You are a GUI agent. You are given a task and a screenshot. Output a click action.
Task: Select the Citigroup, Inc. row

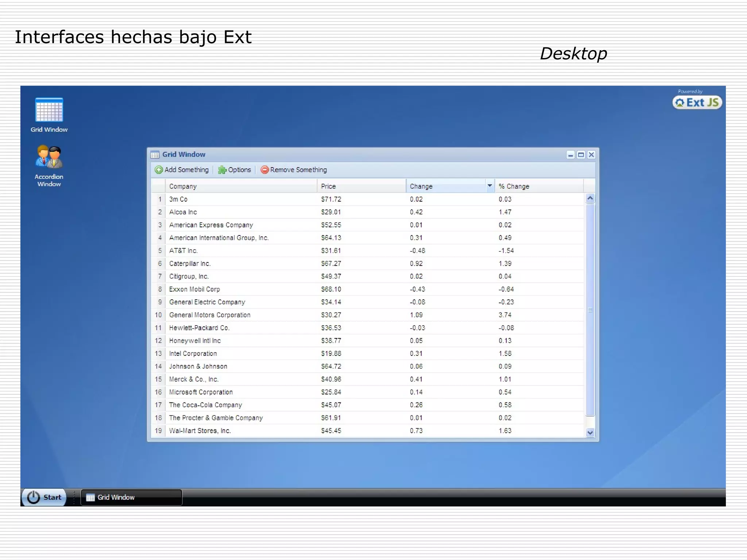[x=367, y=276]
